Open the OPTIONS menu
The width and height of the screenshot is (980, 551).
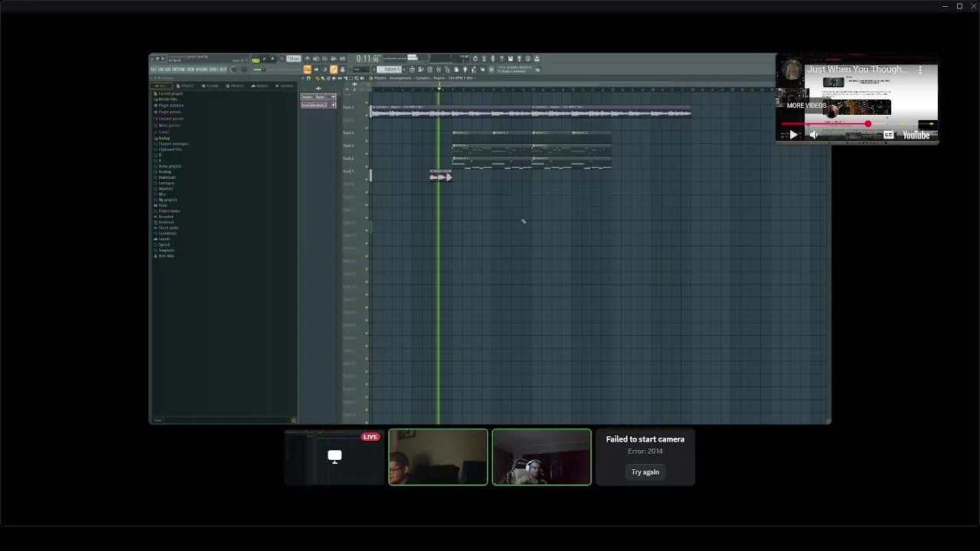[x=202, y=69]
